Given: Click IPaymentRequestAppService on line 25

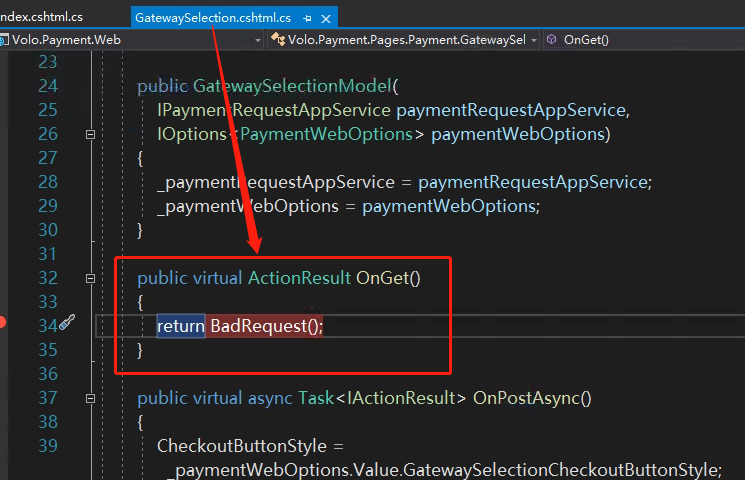Looking at the screenshot, I should click(274, 110).
